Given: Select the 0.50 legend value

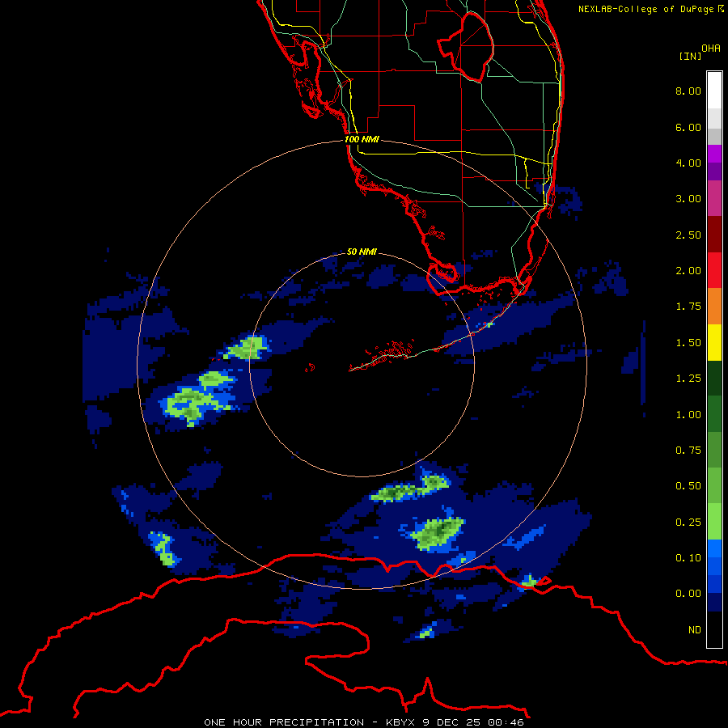Looking at the screenshot, I should [688, 486].
